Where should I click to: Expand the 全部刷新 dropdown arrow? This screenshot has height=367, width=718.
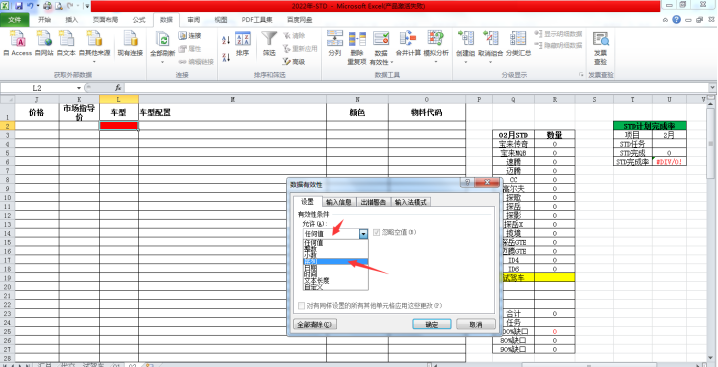click(x=162, y=61)
